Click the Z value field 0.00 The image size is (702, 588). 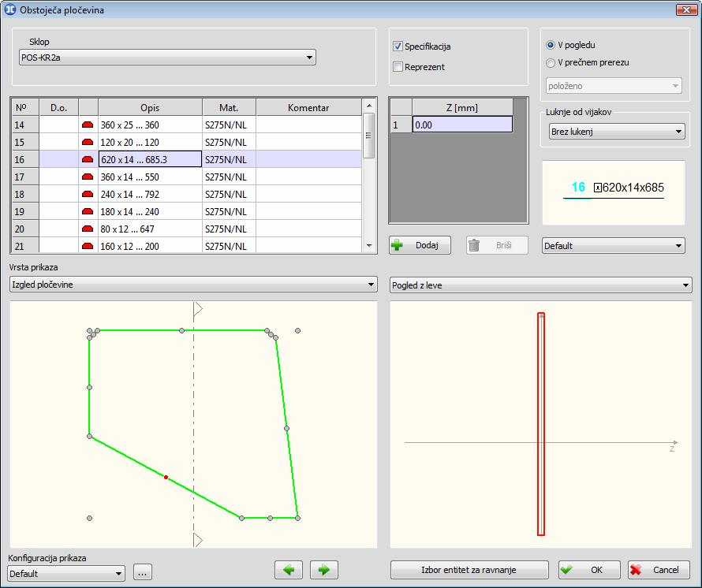point(462,125)
